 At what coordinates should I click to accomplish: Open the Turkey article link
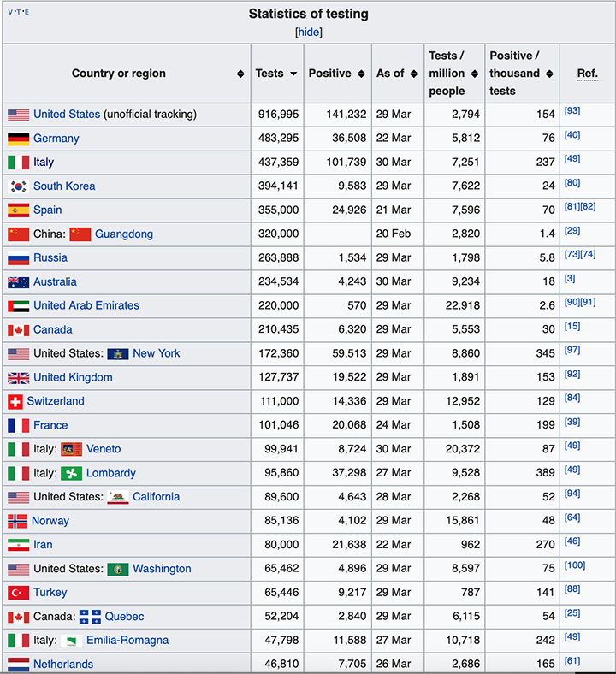50,593
